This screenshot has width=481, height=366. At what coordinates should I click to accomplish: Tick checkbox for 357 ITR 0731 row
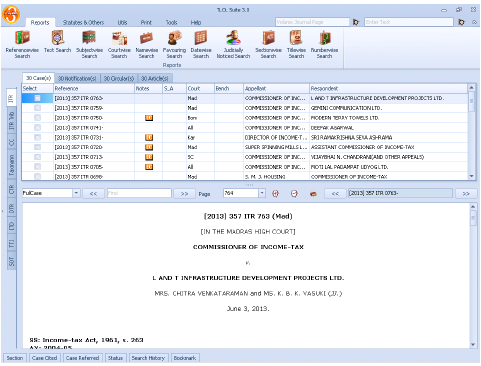(x=37, y=137)
